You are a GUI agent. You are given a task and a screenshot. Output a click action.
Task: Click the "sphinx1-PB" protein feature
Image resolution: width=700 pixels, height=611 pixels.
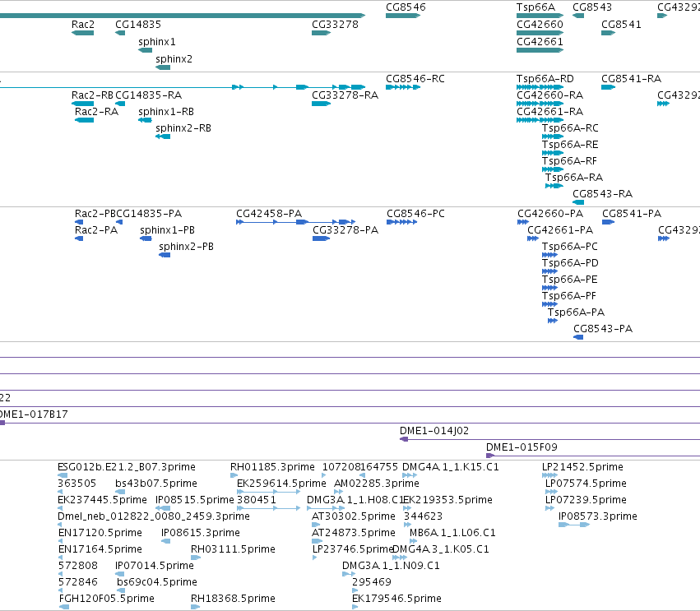168,231
